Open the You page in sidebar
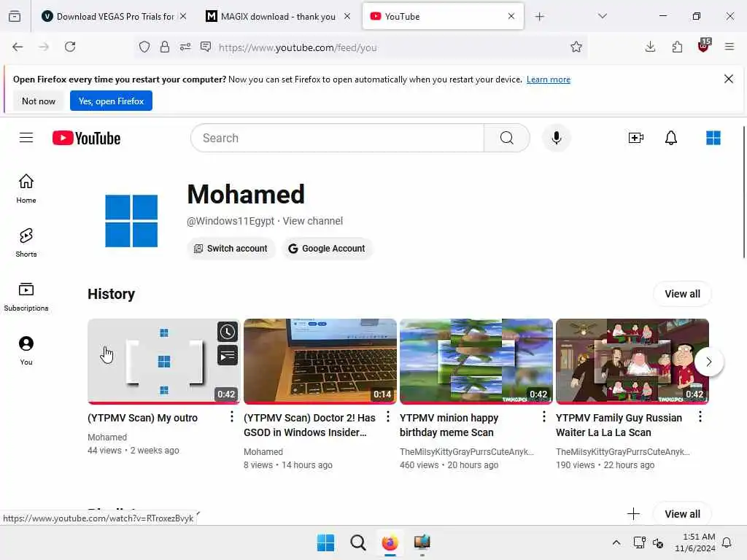747x560 pixels. pos(26,351)
